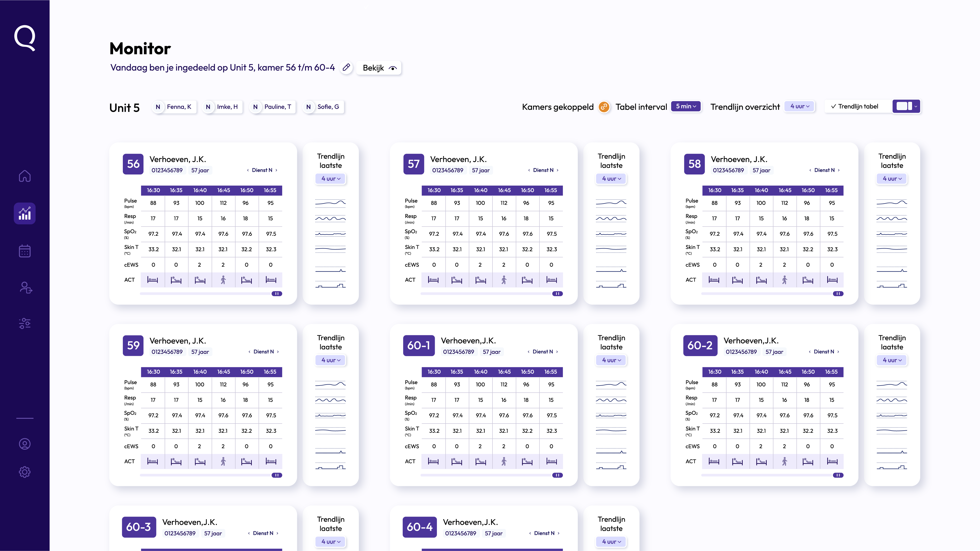Open the Tabel interval 5 min dropdown

pyautogui.click(x=686, y=107)
